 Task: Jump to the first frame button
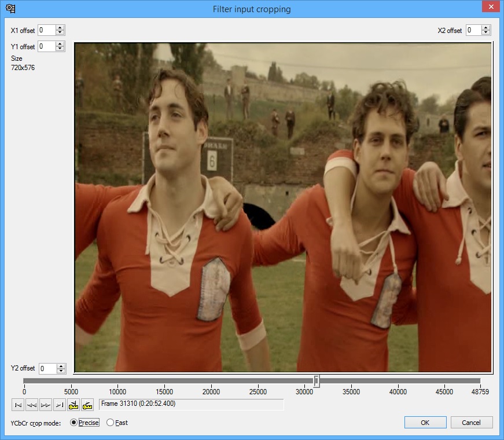(18, 404)
